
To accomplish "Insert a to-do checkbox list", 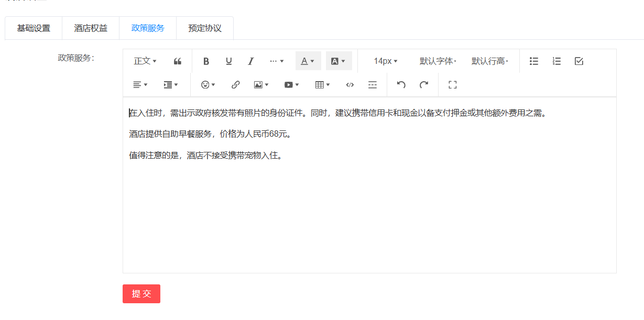I will tap(578, 61).
